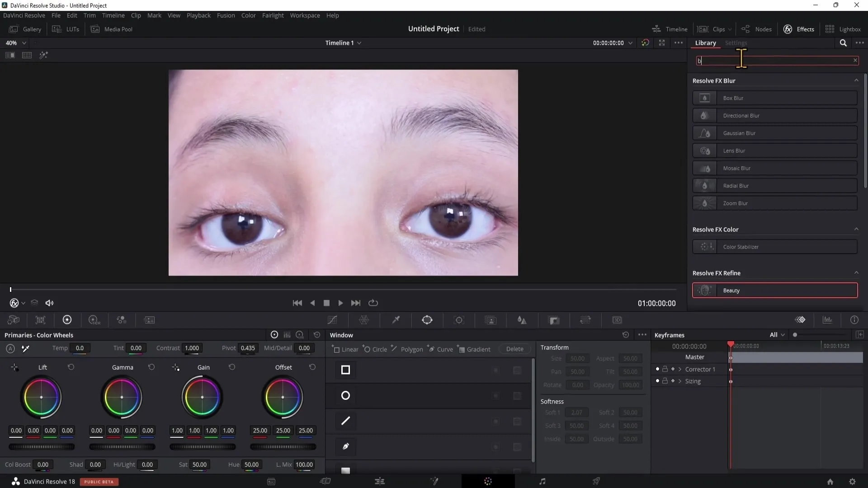Open RGB Mixer palette icon

pyautogui.click(x=121, y=320)
